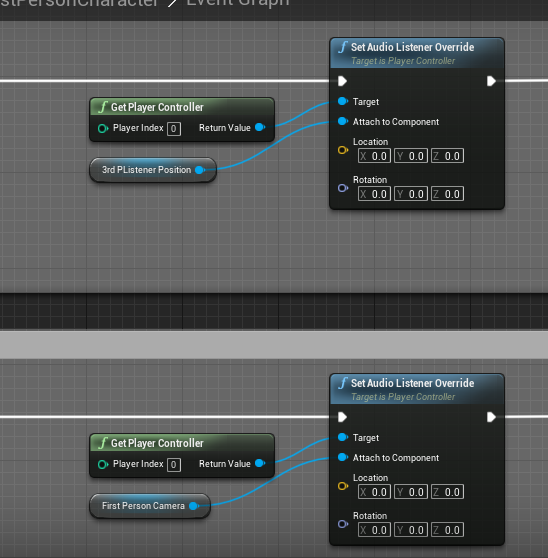
Task: Select the upper Get Player Controller node title
Action: click(x=157, y=107)
